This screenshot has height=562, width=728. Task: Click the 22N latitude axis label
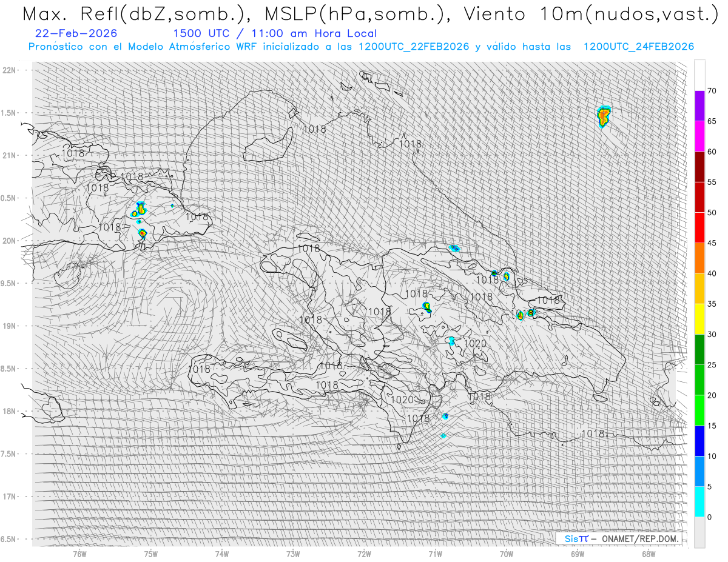(x=9, y=70)
